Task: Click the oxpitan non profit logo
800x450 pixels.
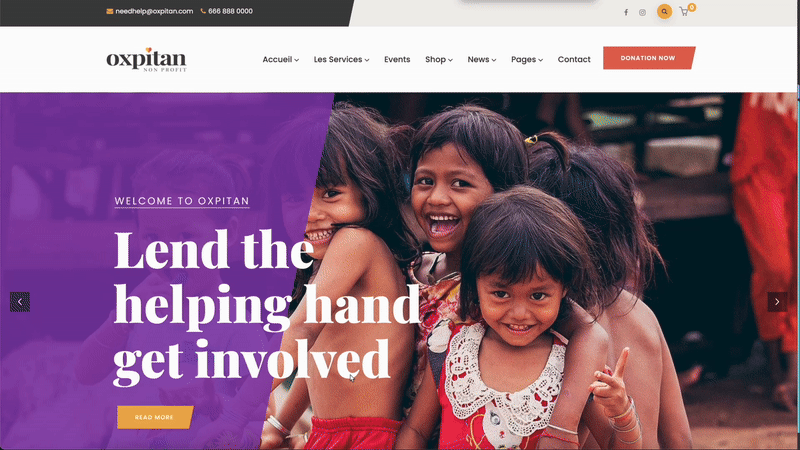Action: coord(146,59)
